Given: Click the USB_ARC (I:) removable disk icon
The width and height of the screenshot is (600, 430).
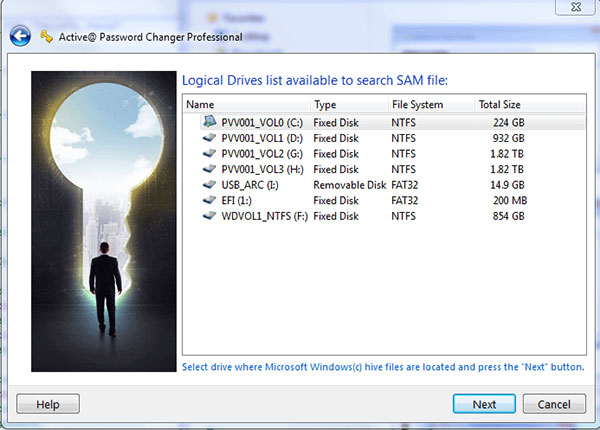Looking at the screenshot, I should click(x=208, y=185).
